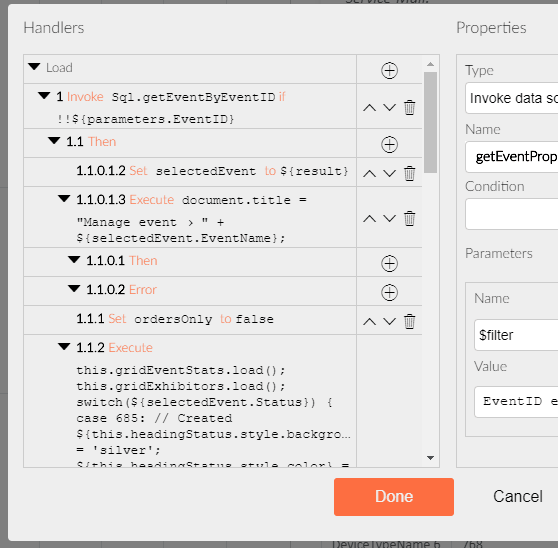Click the handlers list scrollbar thumb

coord(430,122)
